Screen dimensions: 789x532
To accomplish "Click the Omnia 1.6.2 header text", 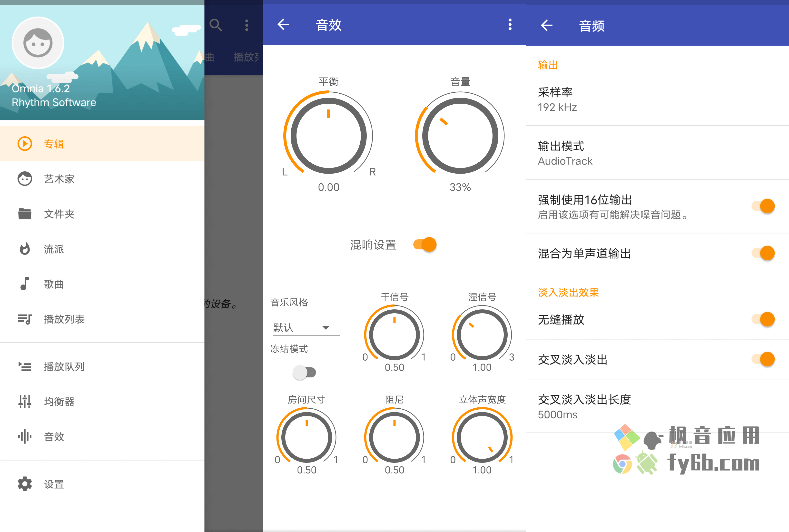I will [41, 89].
